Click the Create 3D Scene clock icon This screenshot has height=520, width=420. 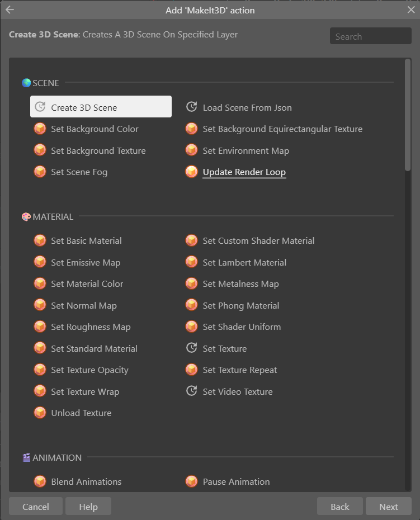[40, 107]
